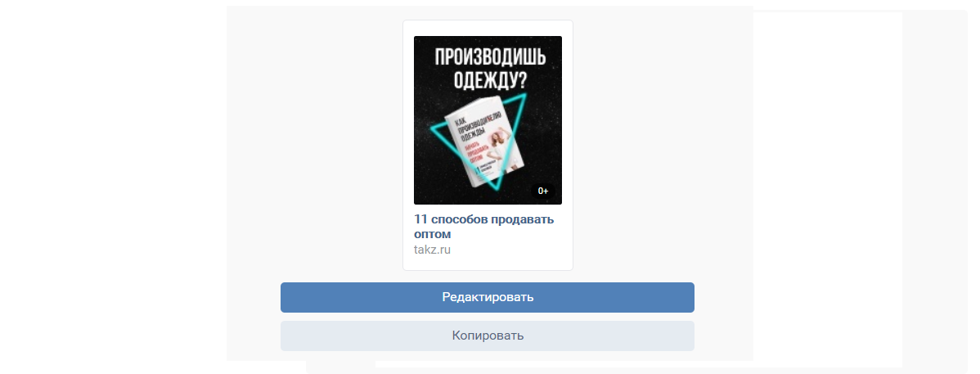Follow the takz.ru domain link
The image size is (980, 374).
click(x=432, y=250)
